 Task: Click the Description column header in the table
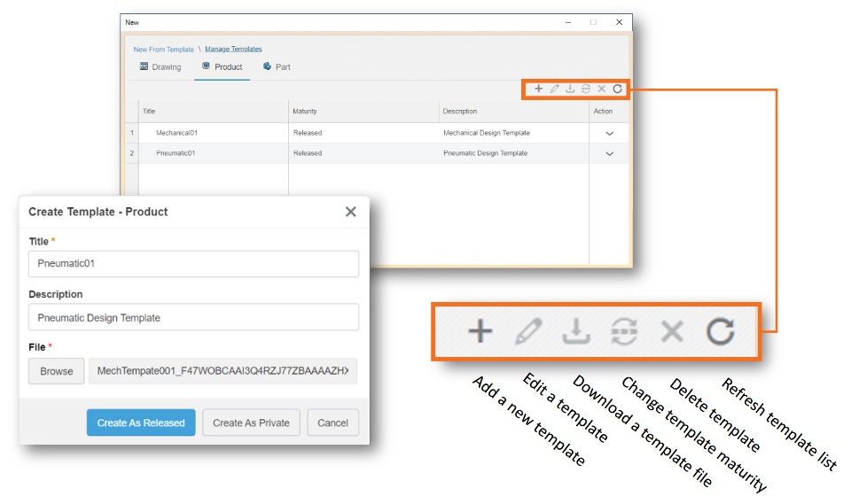pyautogui.click(x=513, y=112)
